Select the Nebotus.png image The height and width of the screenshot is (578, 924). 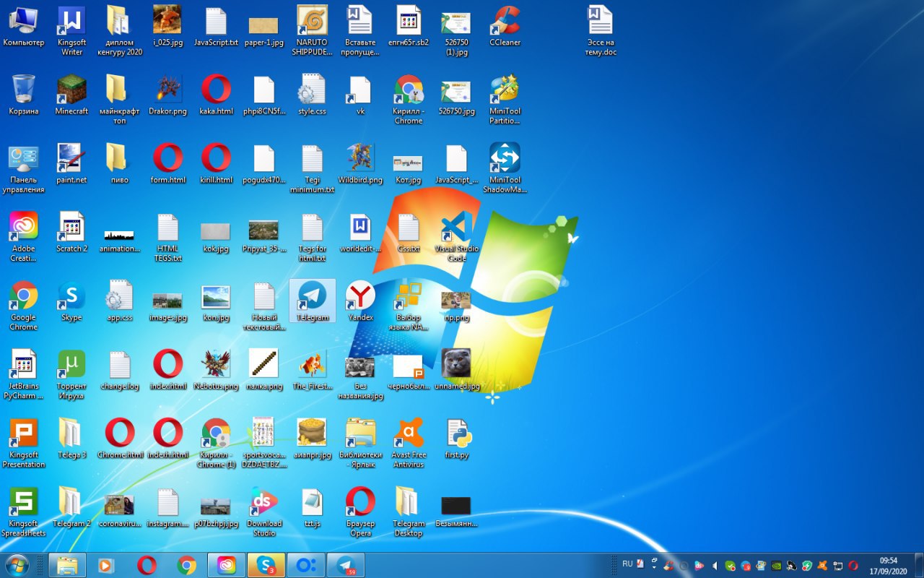click(x=216, y=369)
